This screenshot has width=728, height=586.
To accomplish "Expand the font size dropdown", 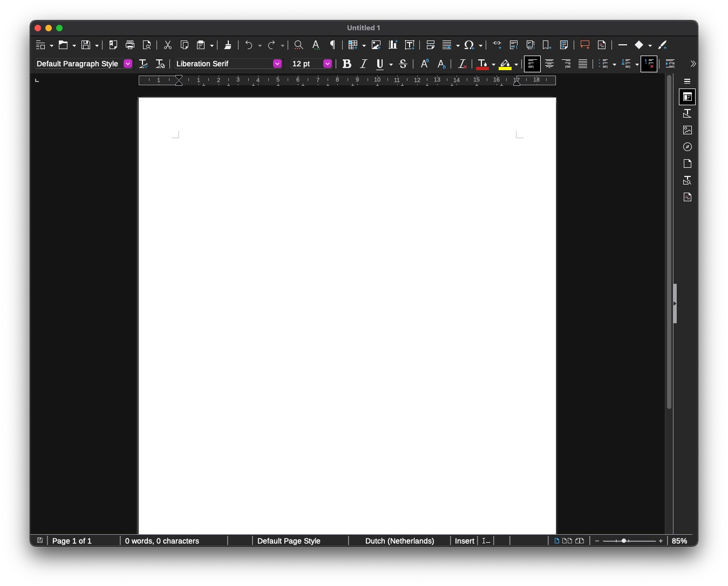I will 327,64.
